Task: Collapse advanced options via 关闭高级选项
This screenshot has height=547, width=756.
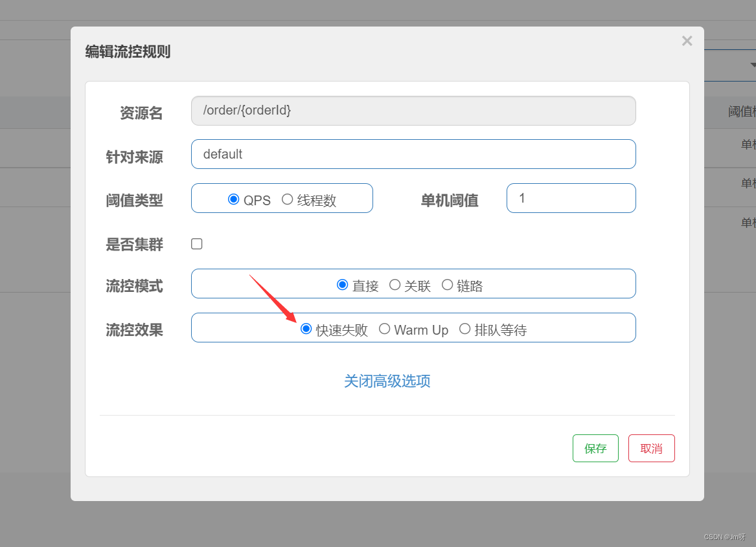Action: click(x=387, y=381)
